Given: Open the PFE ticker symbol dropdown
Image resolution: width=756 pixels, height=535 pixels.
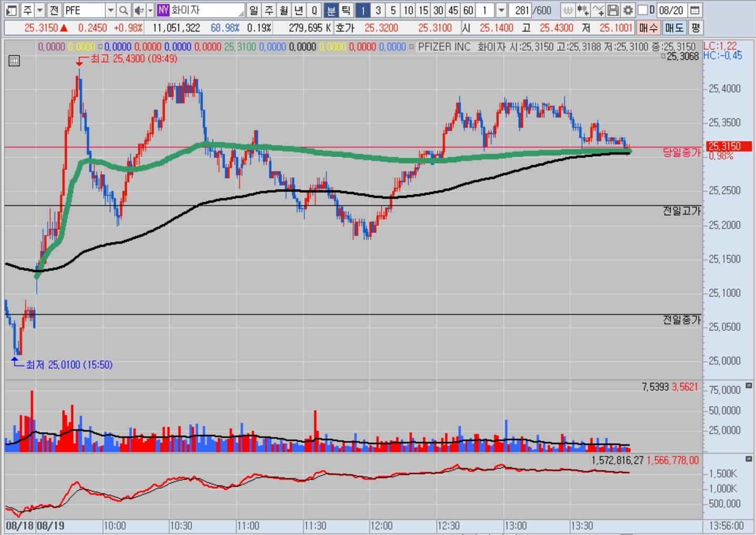Looking at the screenshot, I should coord(110,10).
